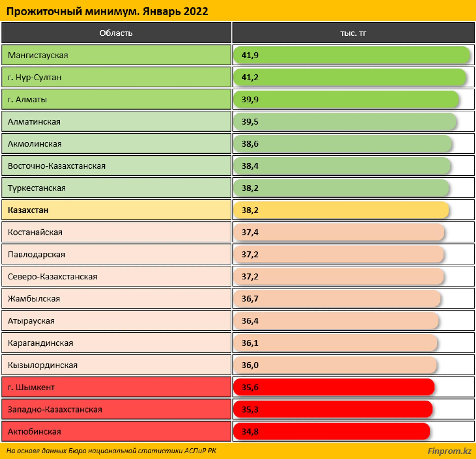Select the Костанайская row label
The height and width of the screenshot is (459, 476).
tap(116, 232)
